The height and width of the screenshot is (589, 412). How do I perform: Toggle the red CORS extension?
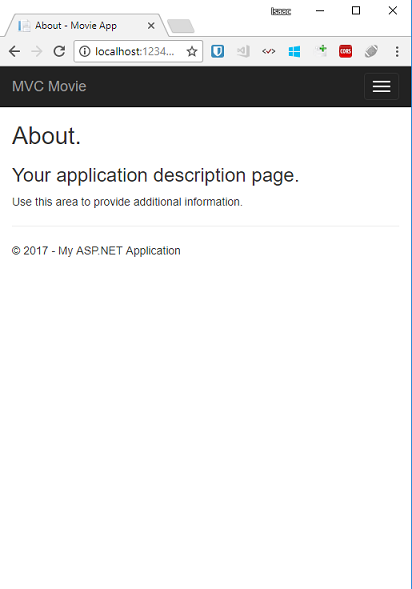(346, 51)
